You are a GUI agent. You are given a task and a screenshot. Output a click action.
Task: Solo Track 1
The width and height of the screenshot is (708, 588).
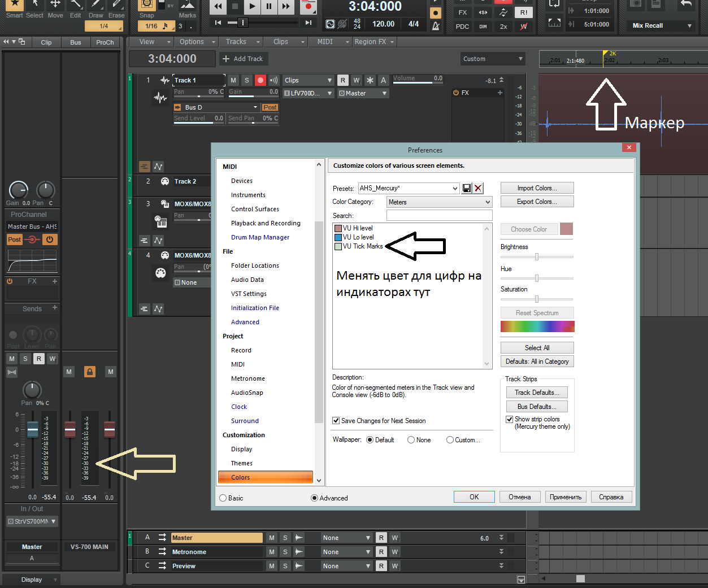[x=246, y=80]
